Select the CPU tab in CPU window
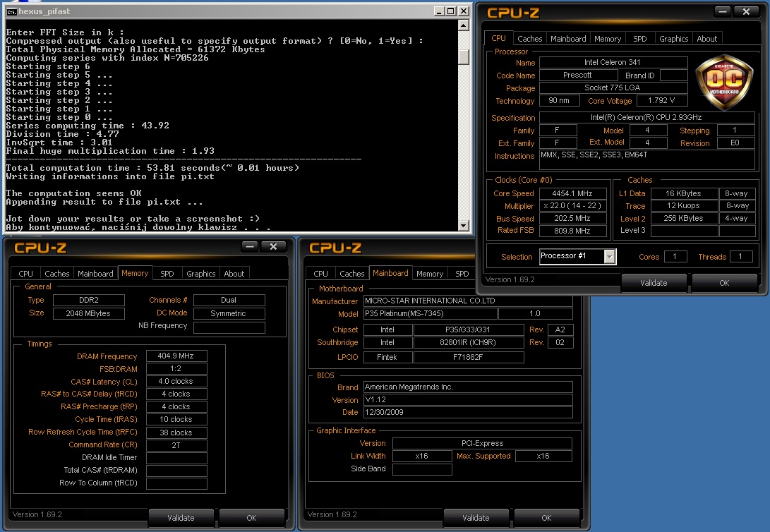This screenshot has height=532, width=770. click(x=498, y=38)
